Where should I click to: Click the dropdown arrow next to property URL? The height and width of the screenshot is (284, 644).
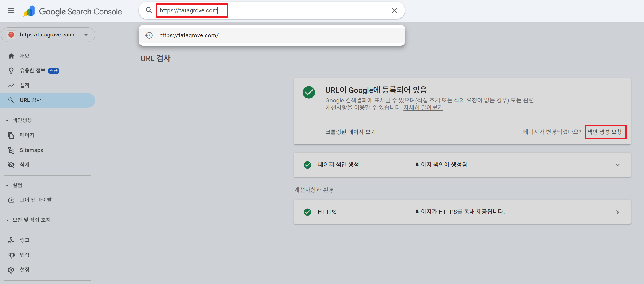click(x=86, y=35)
